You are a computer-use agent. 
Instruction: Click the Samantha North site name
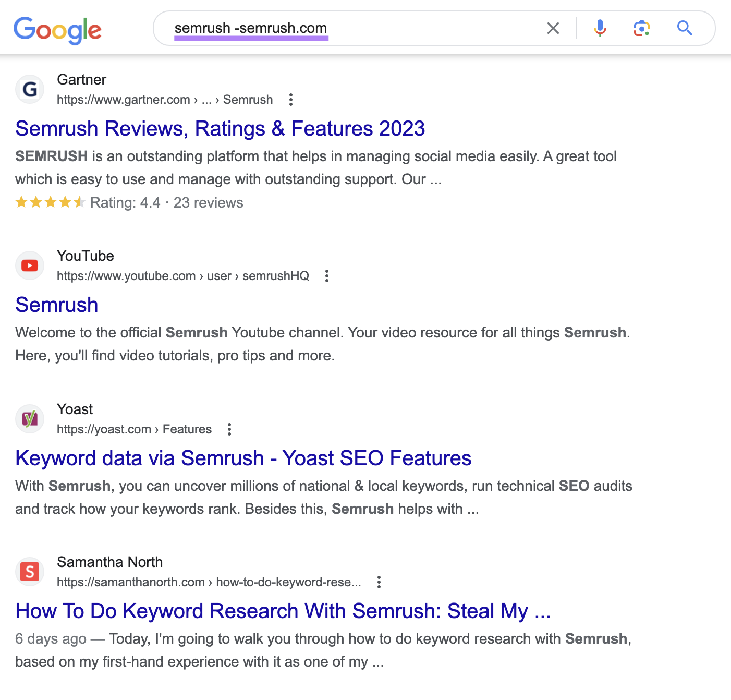click(110, 562)
